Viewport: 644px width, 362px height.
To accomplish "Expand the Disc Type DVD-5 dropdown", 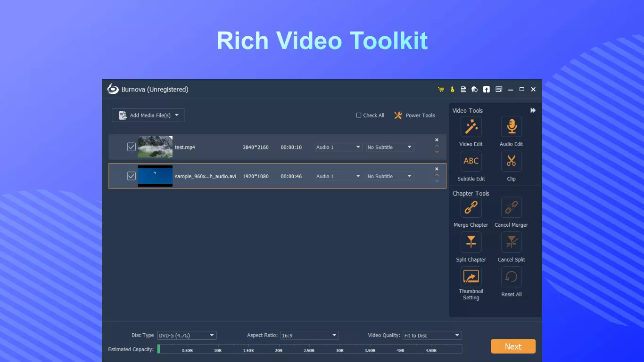I will (186, 336).
